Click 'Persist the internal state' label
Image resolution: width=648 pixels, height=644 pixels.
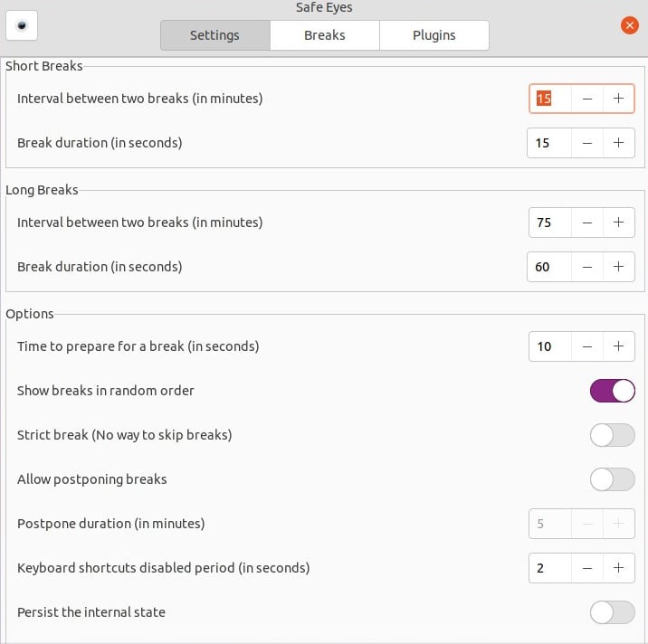[x=91, y=612]
